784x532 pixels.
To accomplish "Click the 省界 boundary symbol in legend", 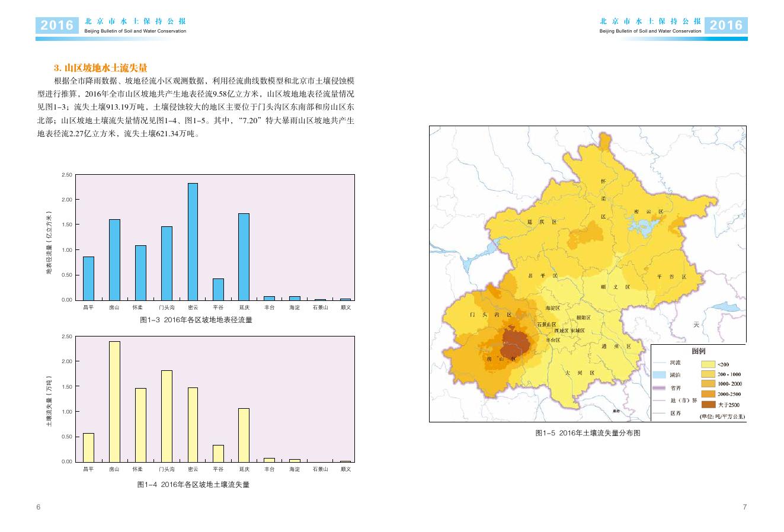I will 660,388.
